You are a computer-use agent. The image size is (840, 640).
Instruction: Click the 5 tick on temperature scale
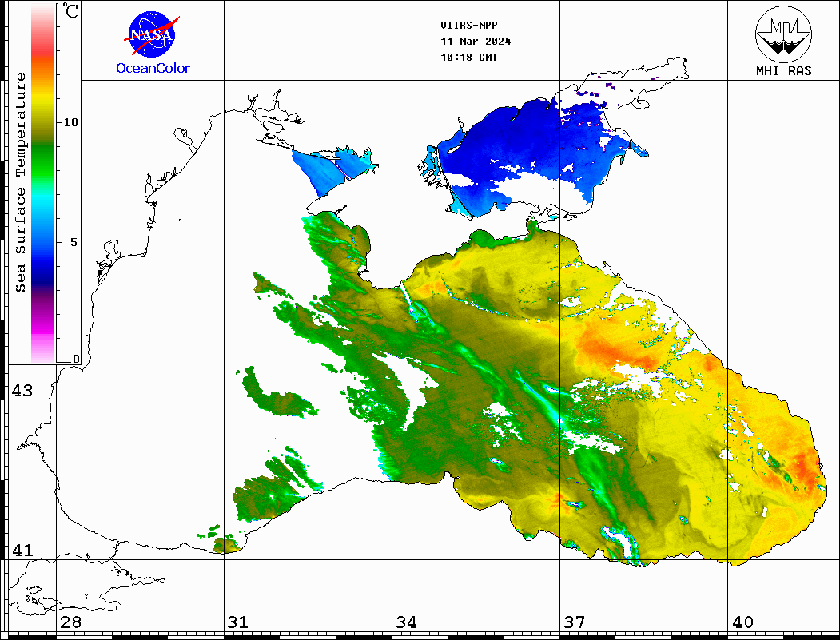pos(74,242)
